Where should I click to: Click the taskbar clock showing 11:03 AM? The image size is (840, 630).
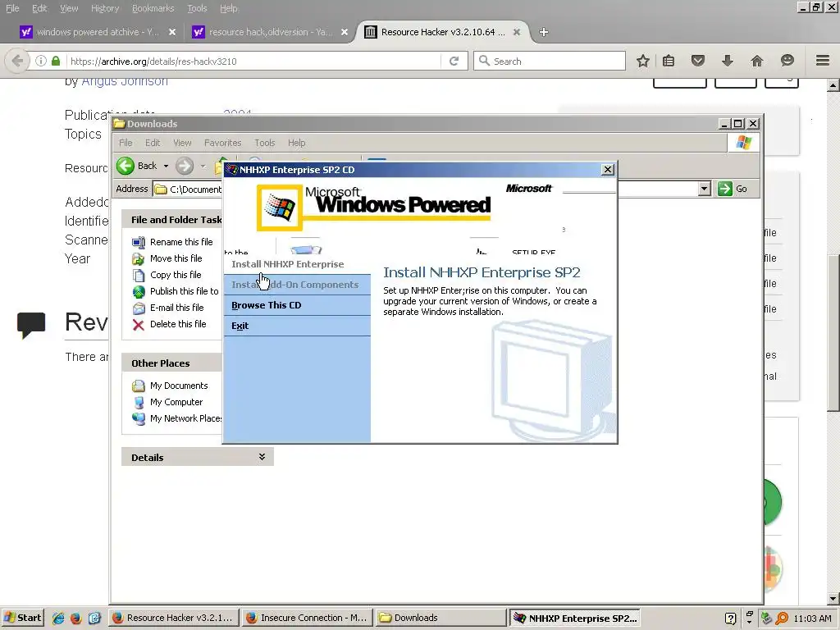click(x=812, y=619)
